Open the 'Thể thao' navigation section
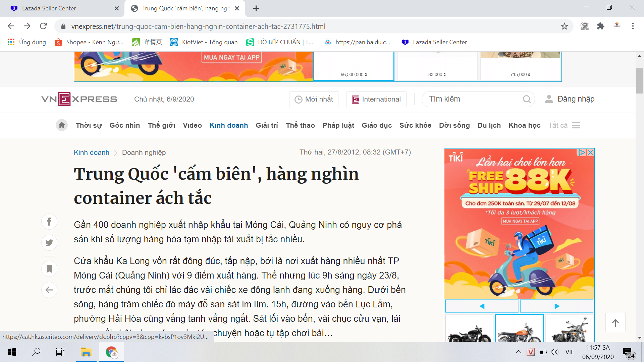 point(300,125)
